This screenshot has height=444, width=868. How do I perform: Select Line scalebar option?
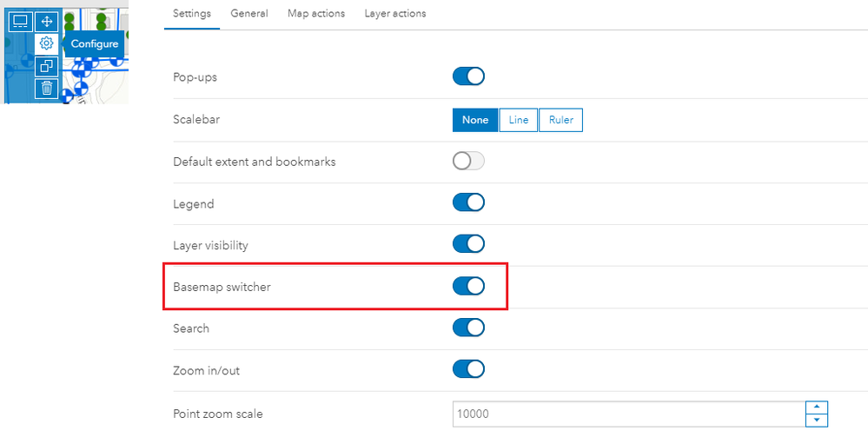pos(519,120)
